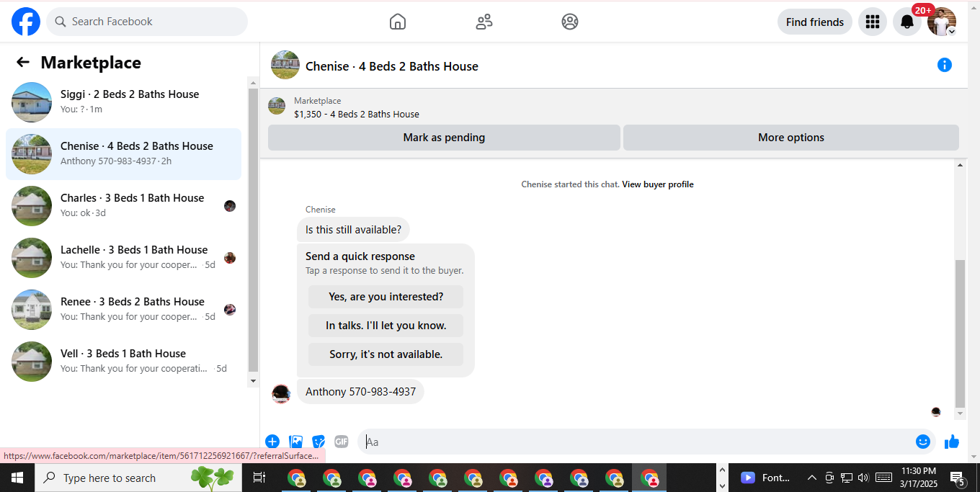
Task: Open the Friends icon in top navigation
Action: click(484, 22)
